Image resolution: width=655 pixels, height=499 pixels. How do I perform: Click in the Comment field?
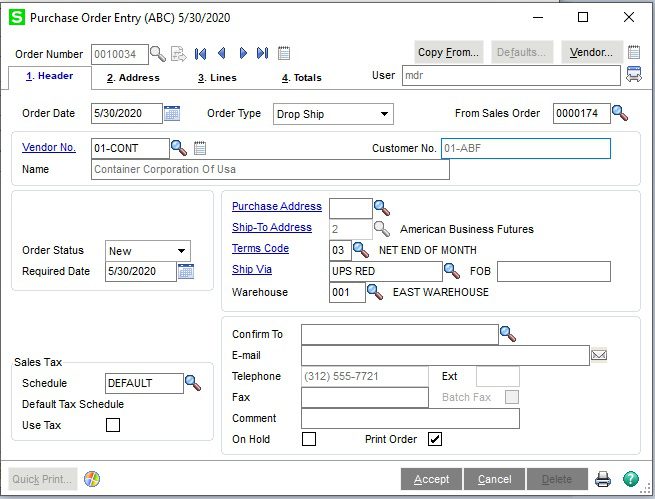[410, 418]
